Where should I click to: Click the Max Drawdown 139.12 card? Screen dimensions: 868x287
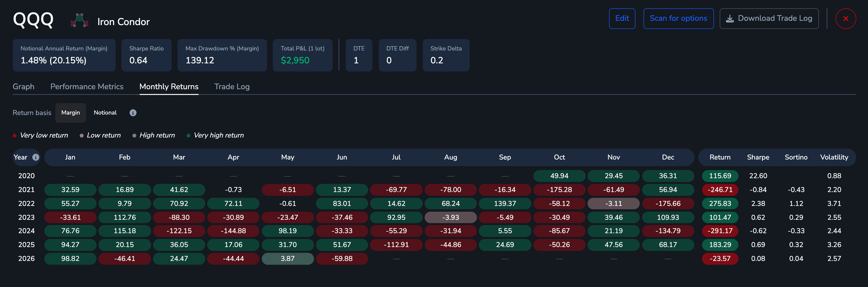click(x=222, y=55)
